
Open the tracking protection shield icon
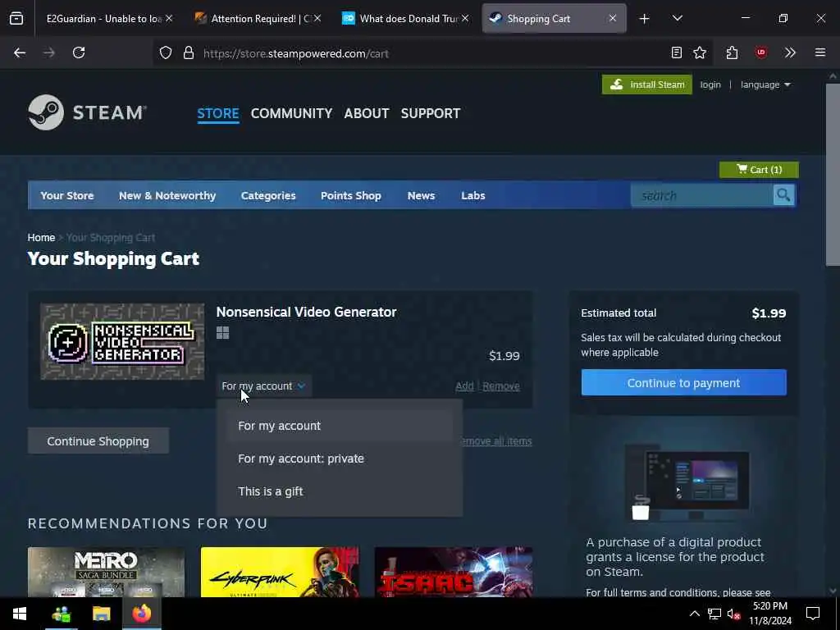point(166,53)
